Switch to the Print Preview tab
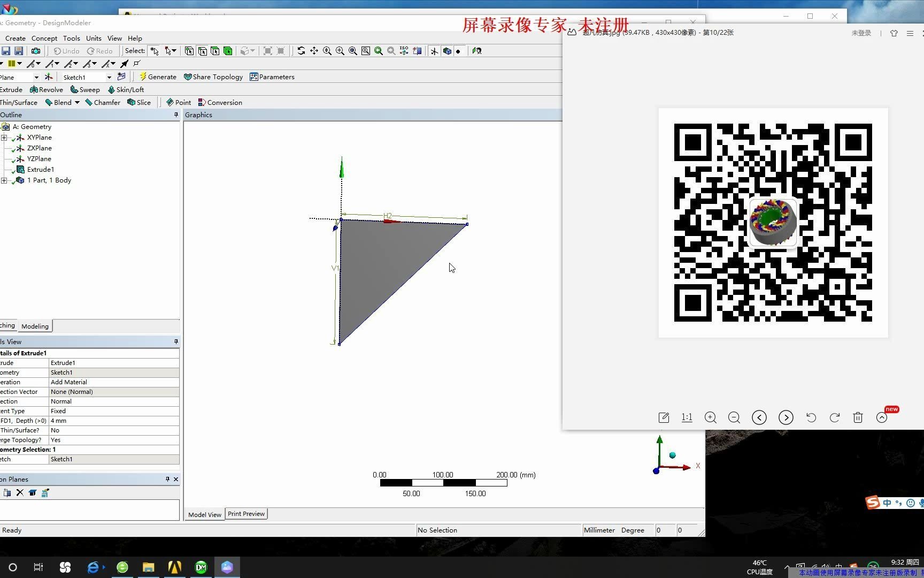 click(246, 514)
